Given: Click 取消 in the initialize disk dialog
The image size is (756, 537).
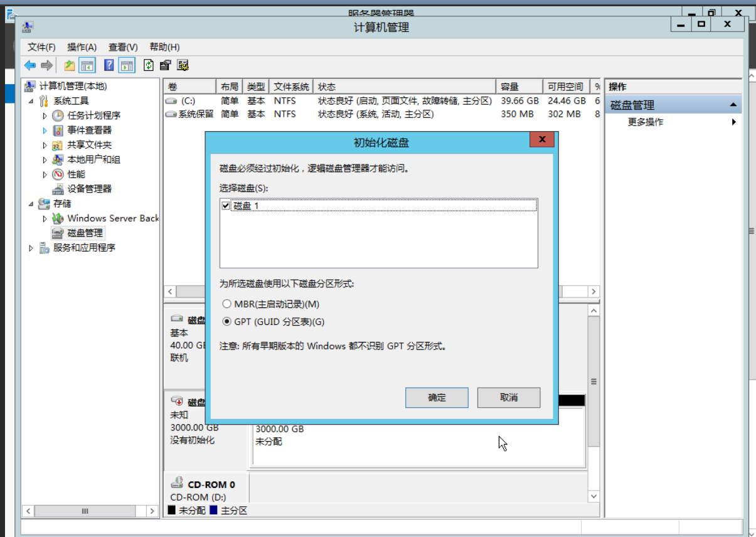Looking at the screenshot, I should [x=508, y=398].
